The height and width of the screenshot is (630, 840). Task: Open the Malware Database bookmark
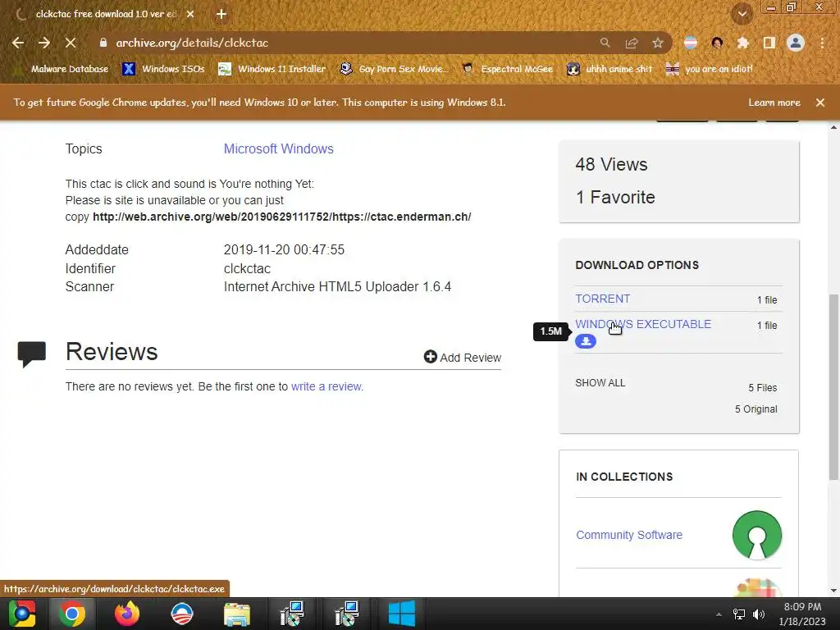62,69
